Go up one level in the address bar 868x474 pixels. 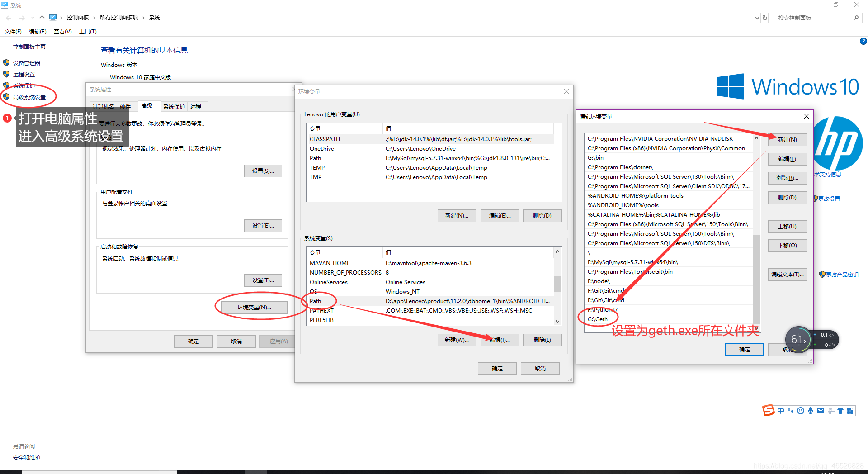click(x=42, y=18)
